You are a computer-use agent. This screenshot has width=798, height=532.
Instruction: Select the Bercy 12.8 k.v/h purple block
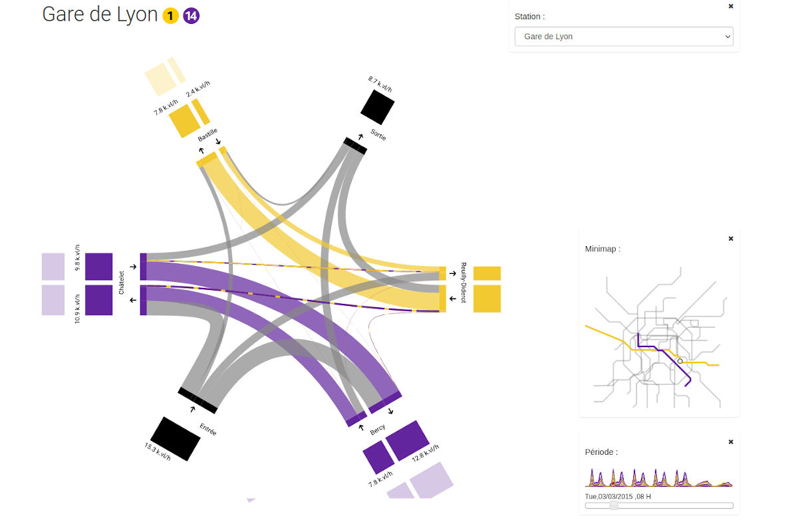[407, 441]
